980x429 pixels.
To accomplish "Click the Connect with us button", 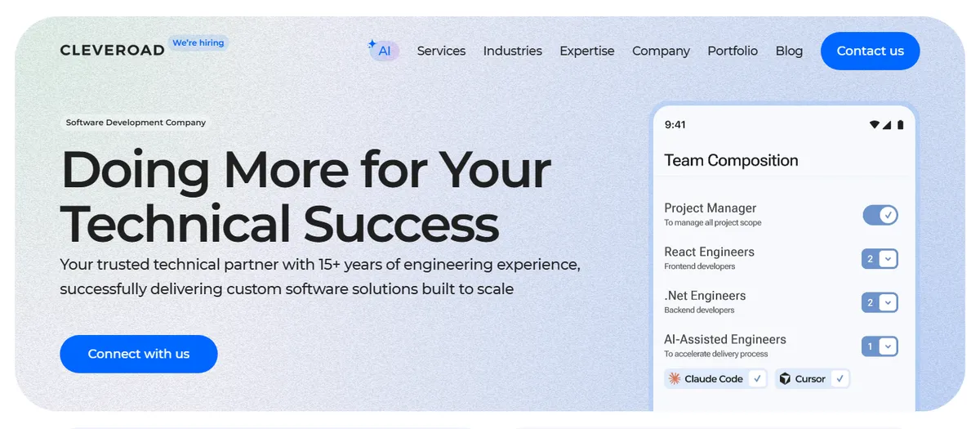I will (139, 354).
